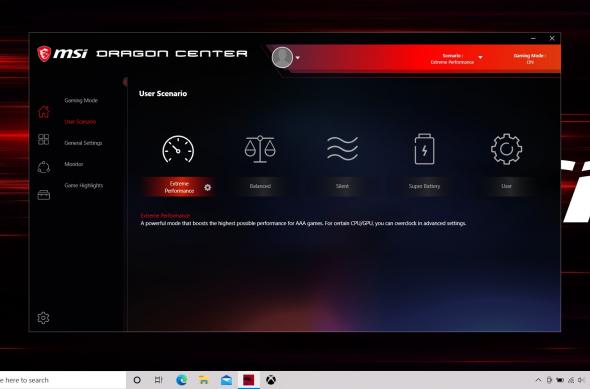Show hidden system tray icons chevron

tap(538, 380)
